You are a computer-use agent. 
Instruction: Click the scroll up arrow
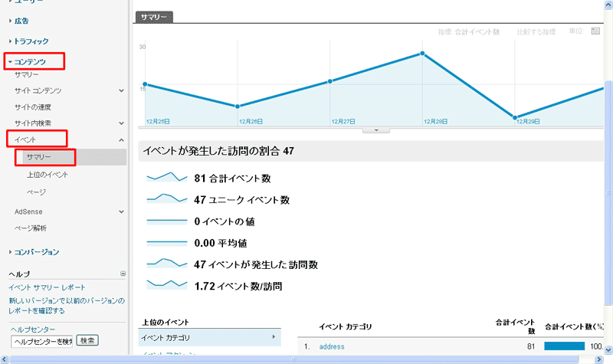click(608, 5)
